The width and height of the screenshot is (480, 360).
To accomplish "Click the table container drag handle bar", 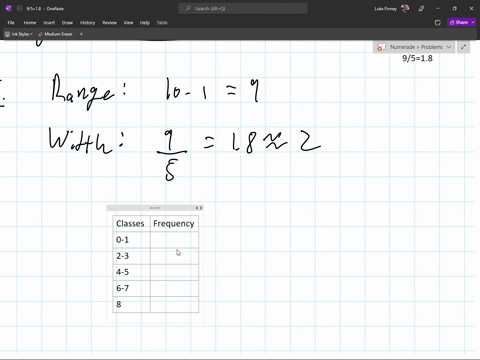I will tap(155, 208).
